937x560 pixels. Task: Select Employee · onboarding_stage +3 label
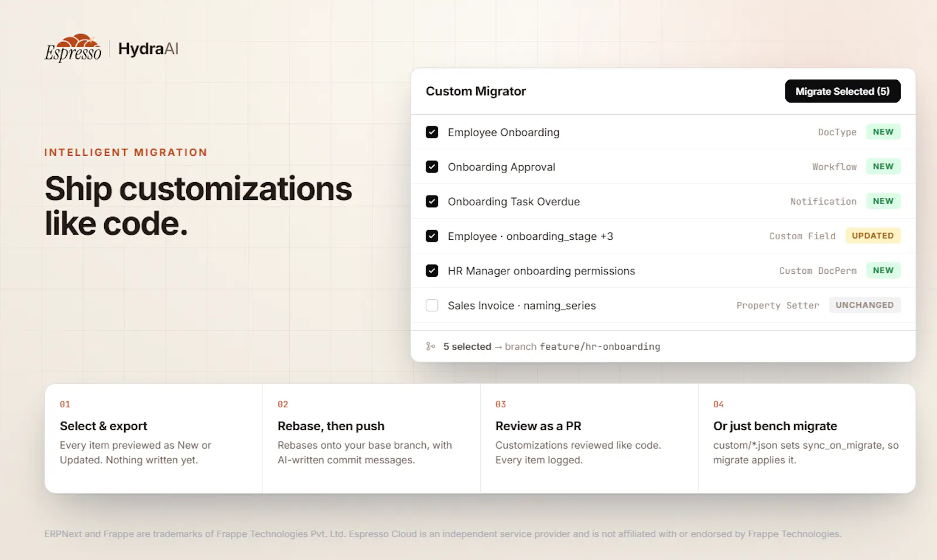click(531, 236)
